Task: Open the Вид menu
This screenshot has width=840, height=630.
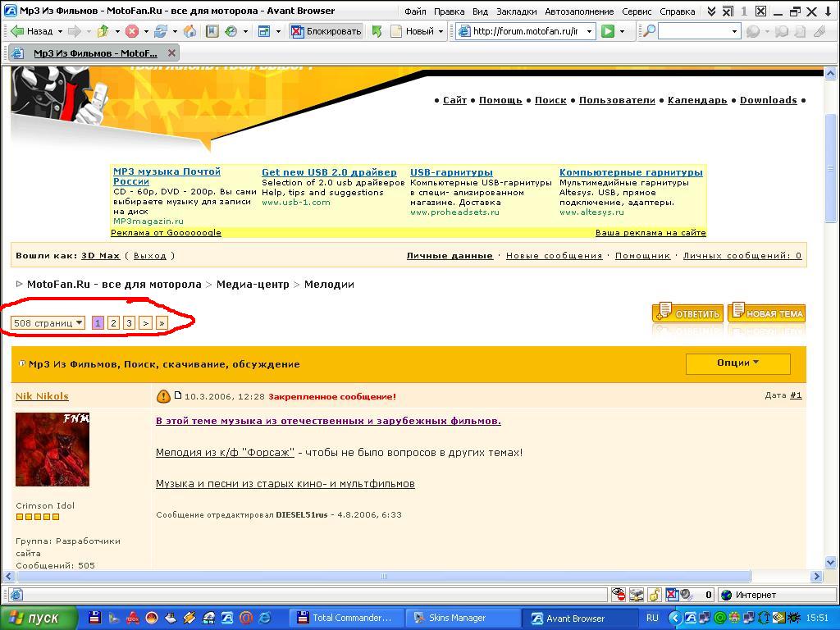Action: click(x=480, y=11)
